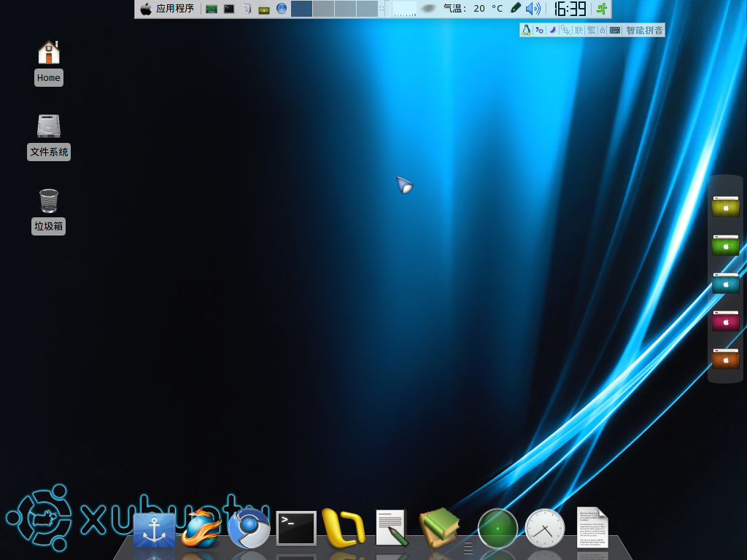This screenshot has width=747, height=560.
Task: Click the cloudy weather icon in panel
Action: 428,8
